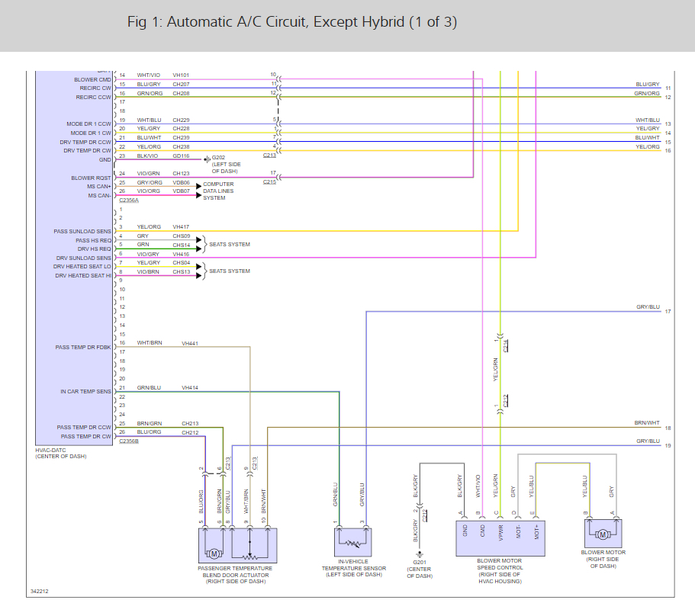The height and width of the screenshot is (616, 695).
Task: Click the MOT+ terminal in speed control
Action: (537, 532)
